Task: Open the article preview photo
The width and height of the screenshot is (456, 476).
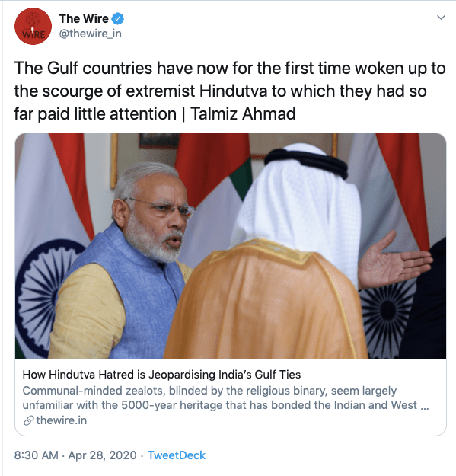Action: pyautogui.click(x=231, y=246)
